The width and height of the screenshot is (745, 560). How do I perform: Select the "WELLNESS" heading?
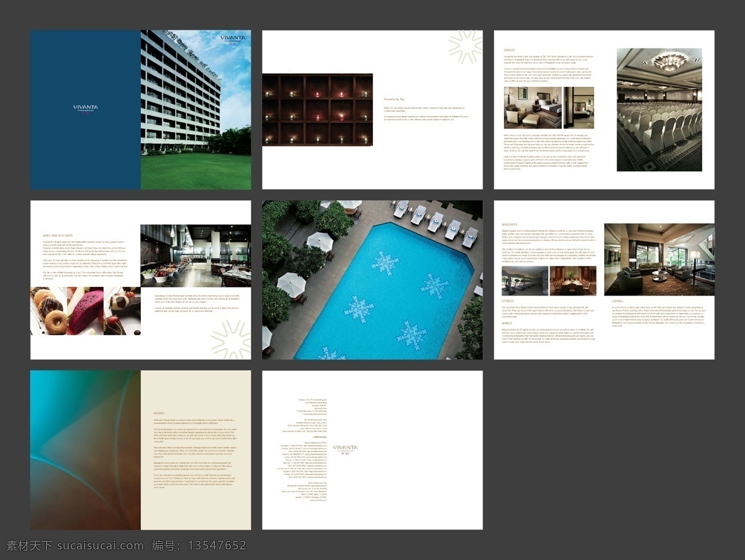510,225
